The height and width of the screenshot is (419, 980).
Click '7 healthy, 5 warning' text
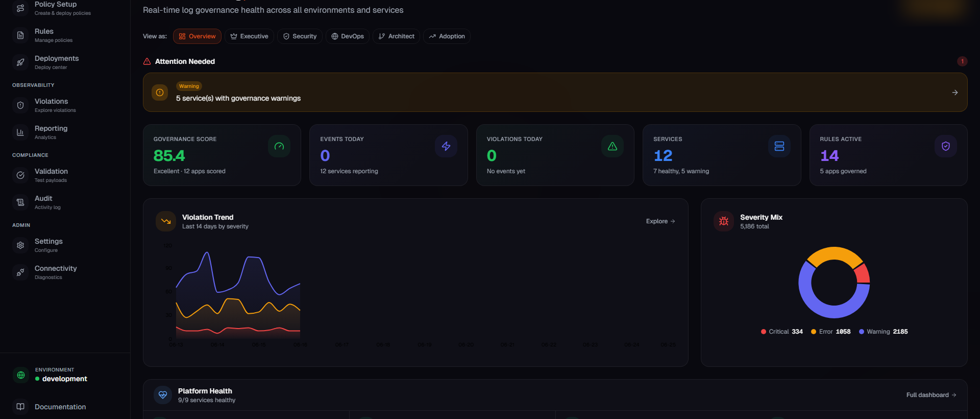point(681,171)
